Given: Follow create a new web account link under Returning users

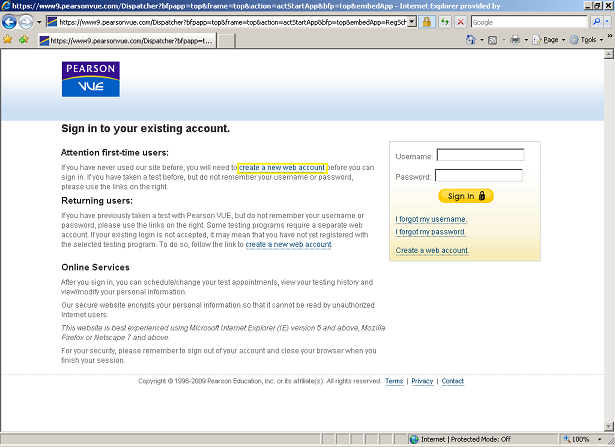Looking at the screenshot, I should click(x=288, y=244).
